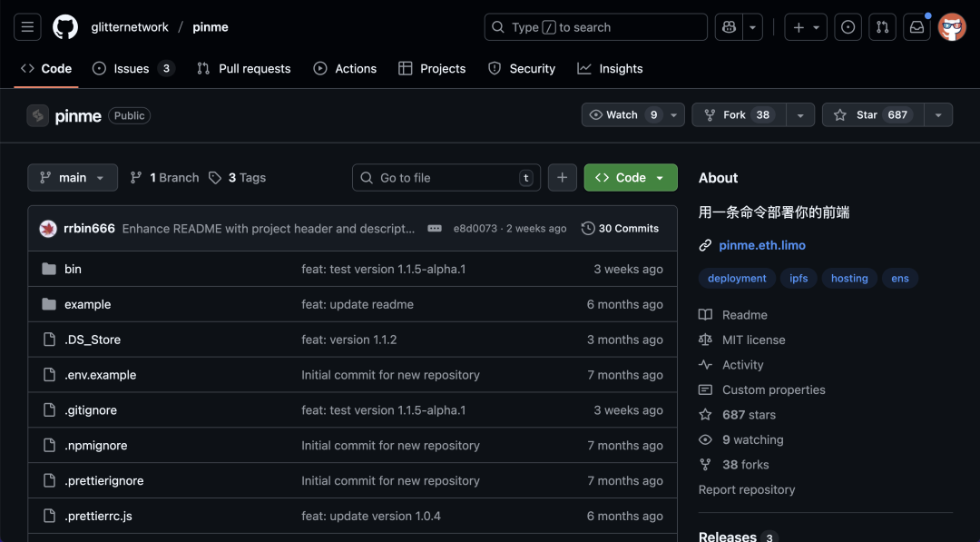Open the notifications inbox bell icon
This screenshot has height=542, width=980.
click(x=916, y=26)
